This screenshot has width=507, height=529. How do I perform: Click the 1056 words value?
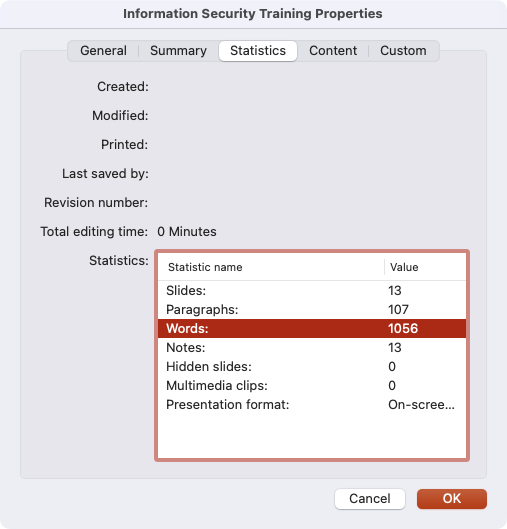(403, 328)
